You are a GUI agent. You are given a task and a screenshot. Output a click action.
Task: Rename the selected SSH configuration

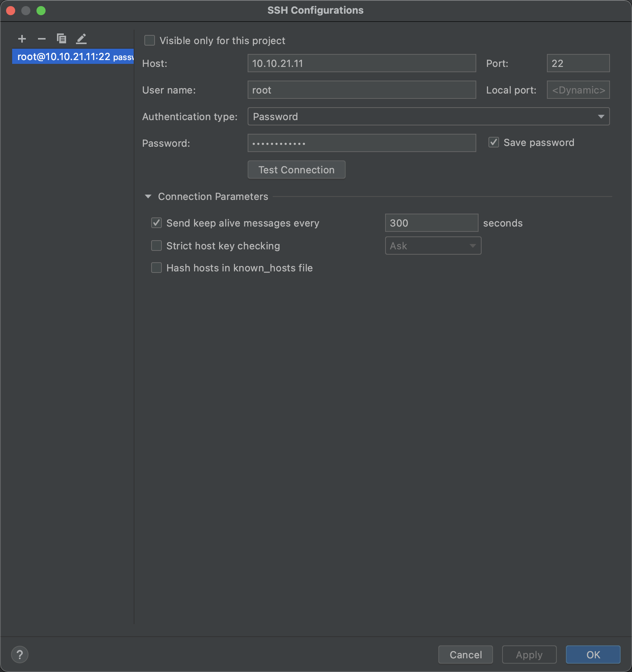(81, 39)
